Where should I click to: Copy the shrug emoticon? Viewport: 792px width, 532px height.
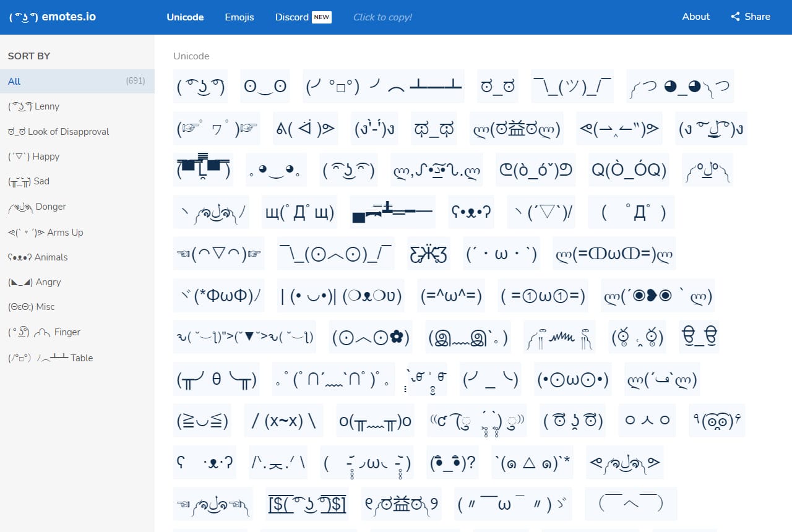click(572, 86)
